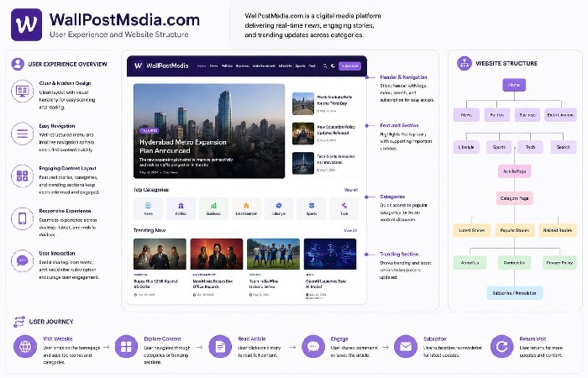Viewport: 588px width, 378px height.
Task: Click the Subscribe envelope icon in User Journey
Action: click(x=406, y=346)
